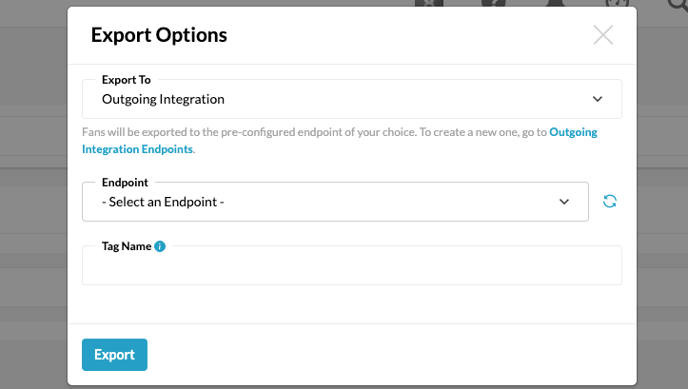Viewport: 688px width, 389px height.
Task: Expand Export To using its chevron arrow
Action: [x=597, y=99]
